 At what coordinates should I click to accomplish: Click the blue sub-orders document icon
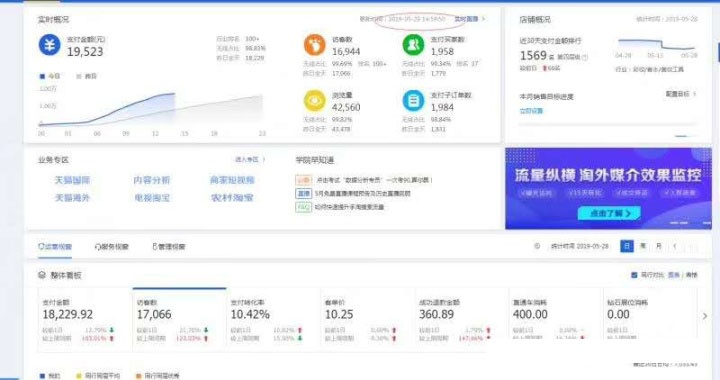[413, 101]
